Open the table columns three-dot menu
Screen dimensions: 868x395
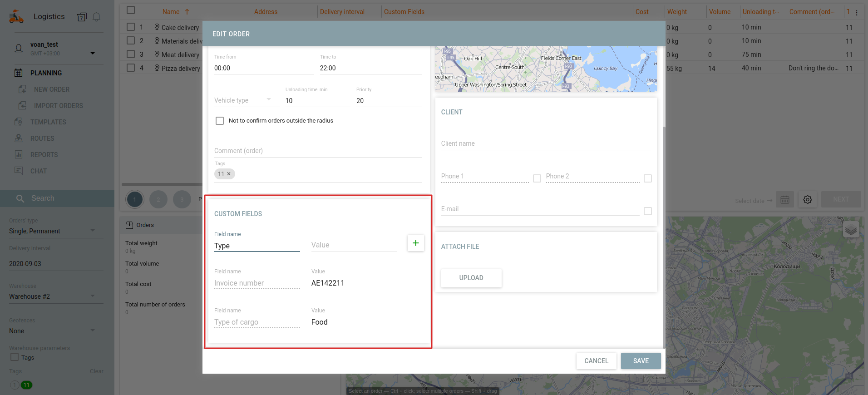(x=857, y=13)
